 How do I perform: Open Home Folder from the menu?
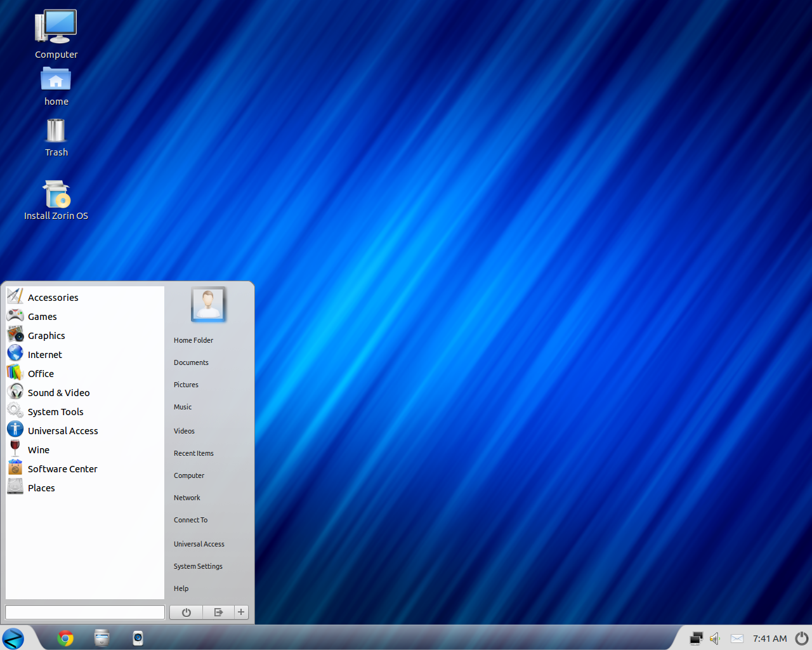[193, 340]
